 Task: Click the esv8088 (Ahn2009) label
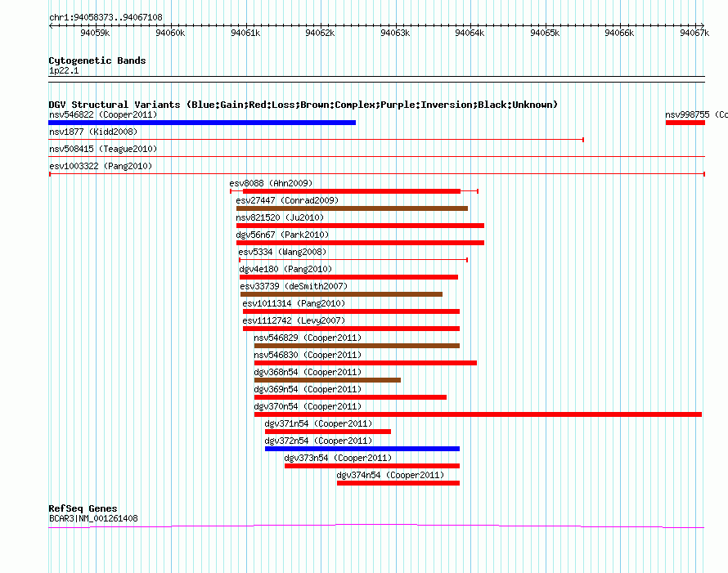pos(271,183)
